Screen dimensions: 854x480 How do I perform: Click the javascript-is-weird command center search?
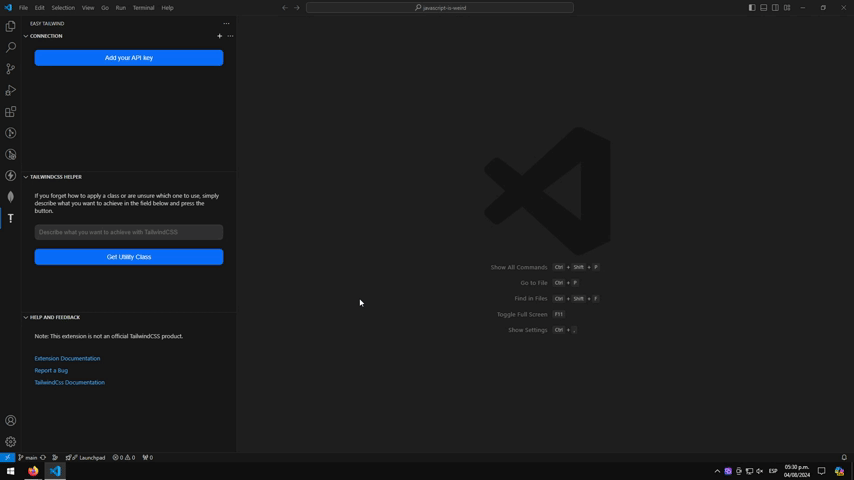(440, 8)
